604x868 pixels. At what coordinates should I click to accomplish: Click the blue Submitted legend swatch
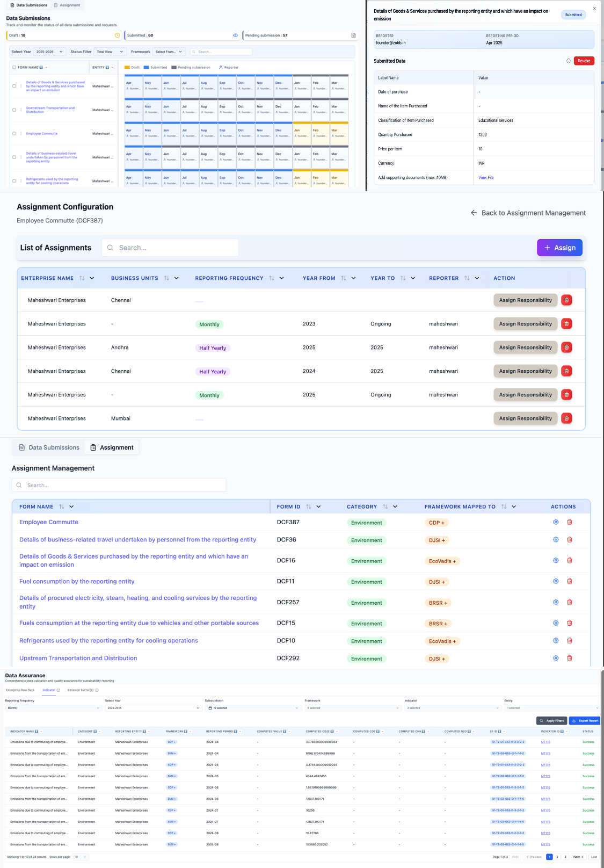[147, 68]
